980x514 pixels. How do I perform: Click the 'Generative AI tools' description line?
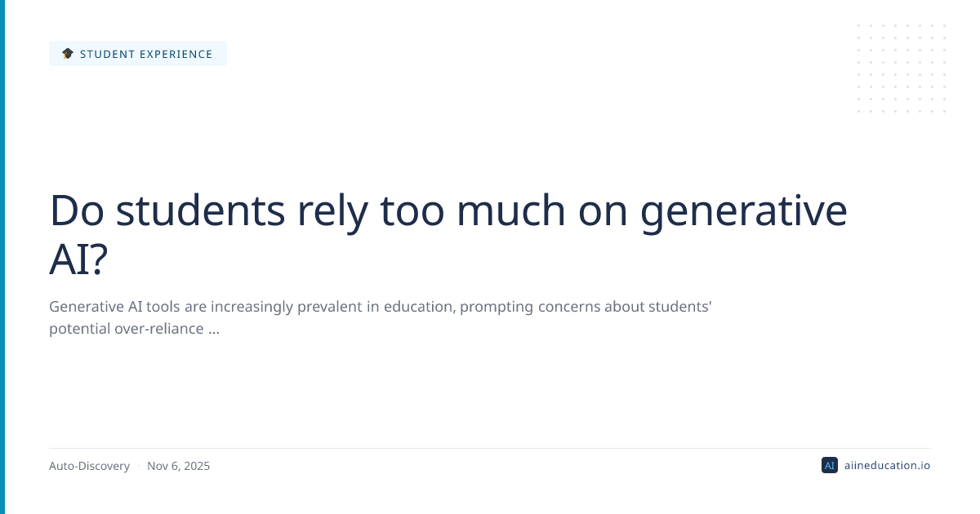[381, 307]
